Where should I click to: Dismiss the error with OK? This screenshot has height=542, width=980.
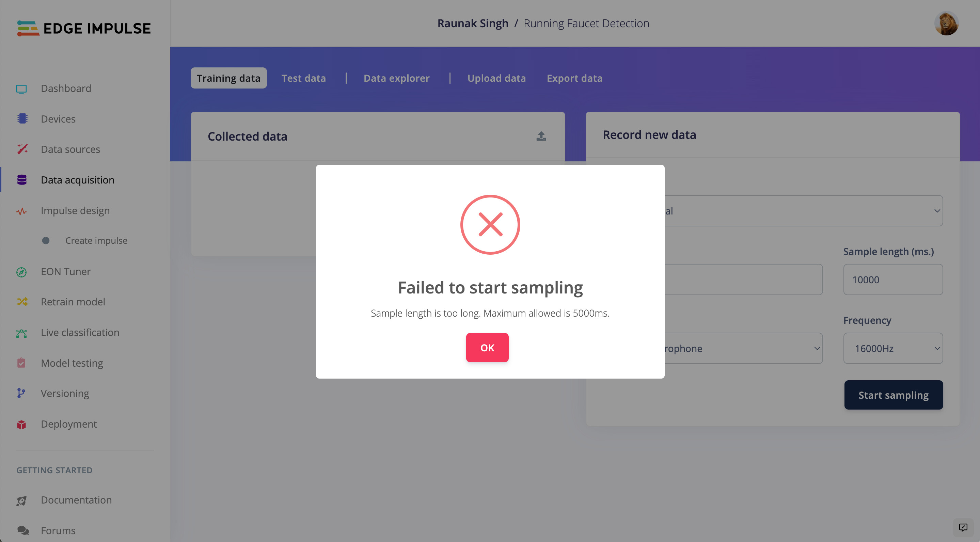pyautogui.click(x=487, y=348)
